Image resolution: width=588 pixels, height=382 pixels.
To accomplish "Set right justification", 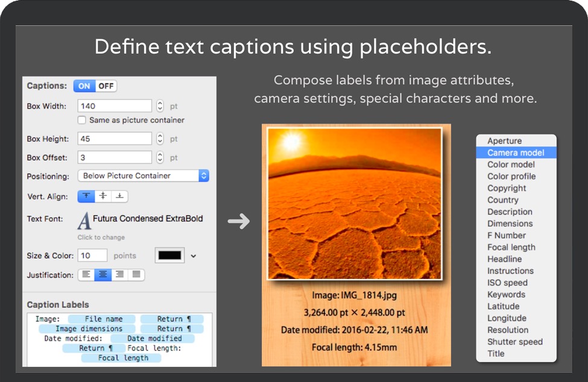I will pos(119,275).
